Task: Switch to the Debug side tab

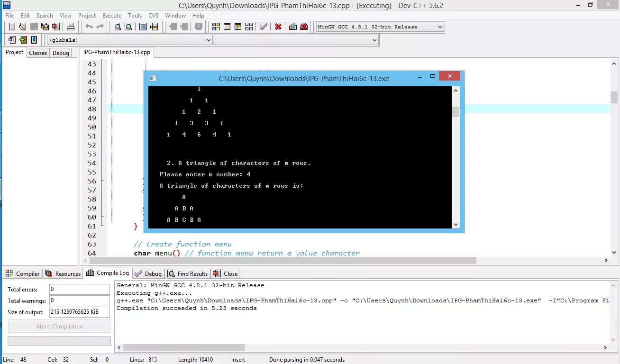Action: click(x=61, y=53)
